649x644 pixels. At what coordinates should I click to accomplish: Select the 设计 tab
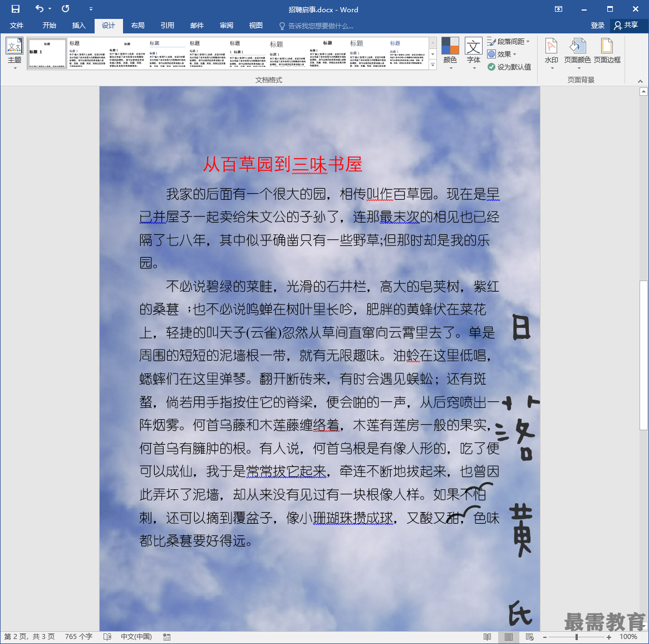point(109,26)
